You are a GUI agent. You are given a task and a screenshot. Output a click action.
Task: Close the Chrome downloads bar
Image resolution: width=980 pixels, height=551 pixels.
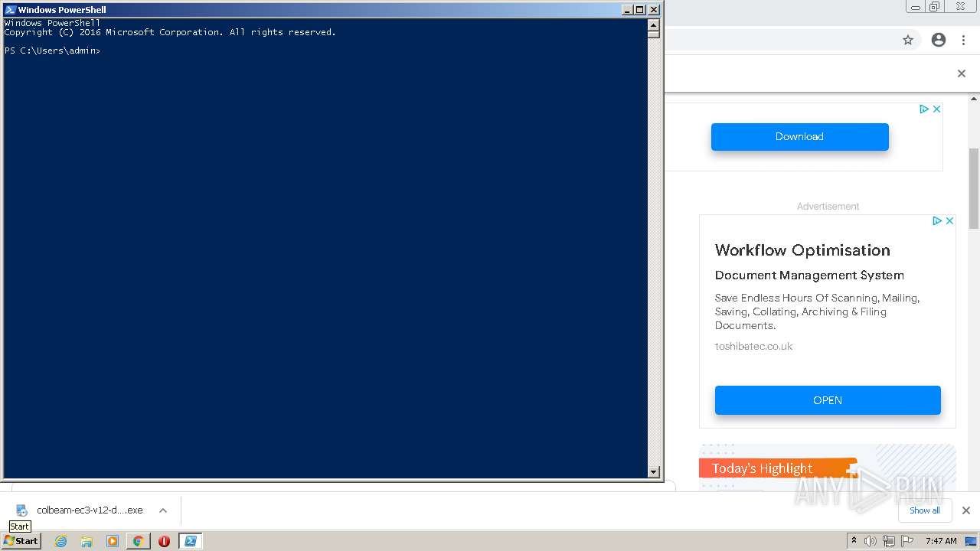coord(965,510)
